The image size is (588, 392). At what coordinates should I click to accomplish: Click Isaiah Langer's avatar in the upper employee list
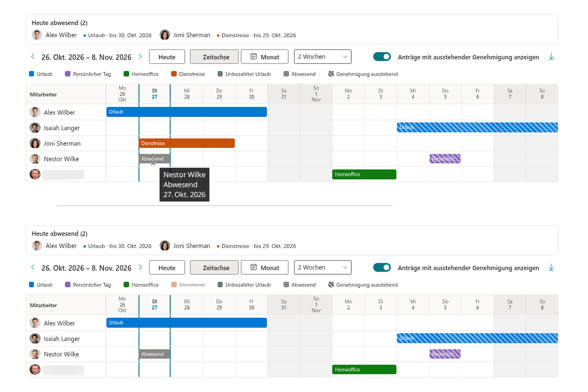pyautogui.click(x=35, y=128)
